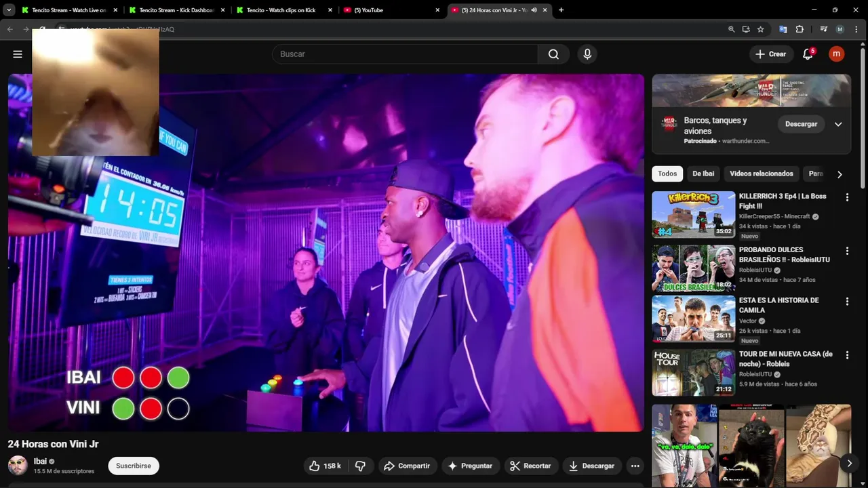This screenshot has width=868, height=488.
Task: Click the Suscribirse button
Action: point(134,466)
